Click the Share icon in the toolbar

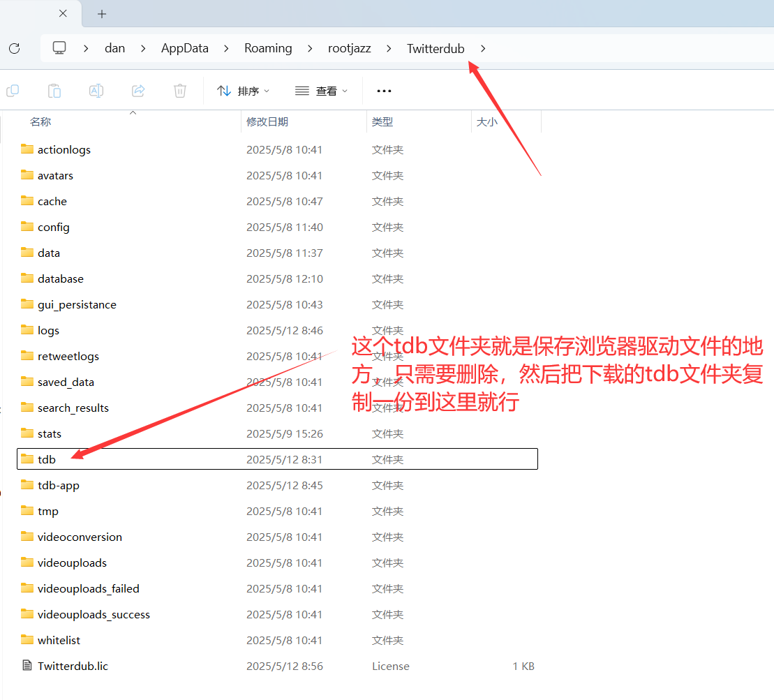[x=138, y=91]
